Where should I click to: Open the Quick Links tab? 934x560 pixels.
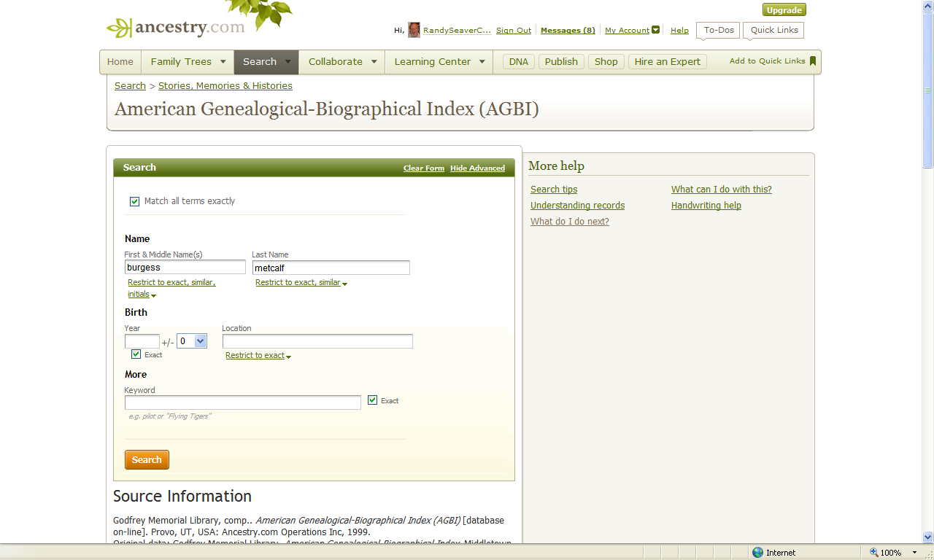click(x=773, y=31)
